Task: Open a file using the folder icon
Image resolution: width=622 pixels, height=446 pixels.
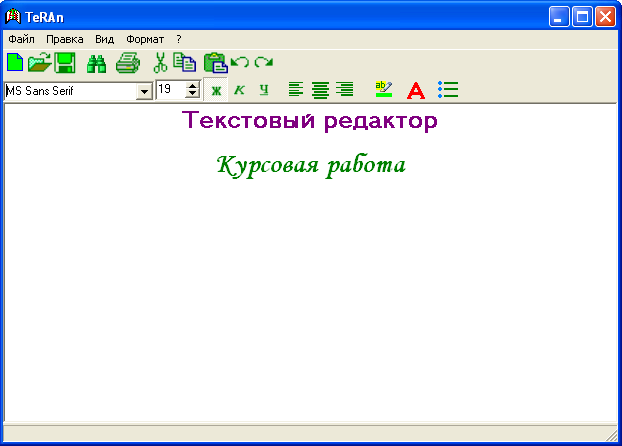Action: (39, 62)
